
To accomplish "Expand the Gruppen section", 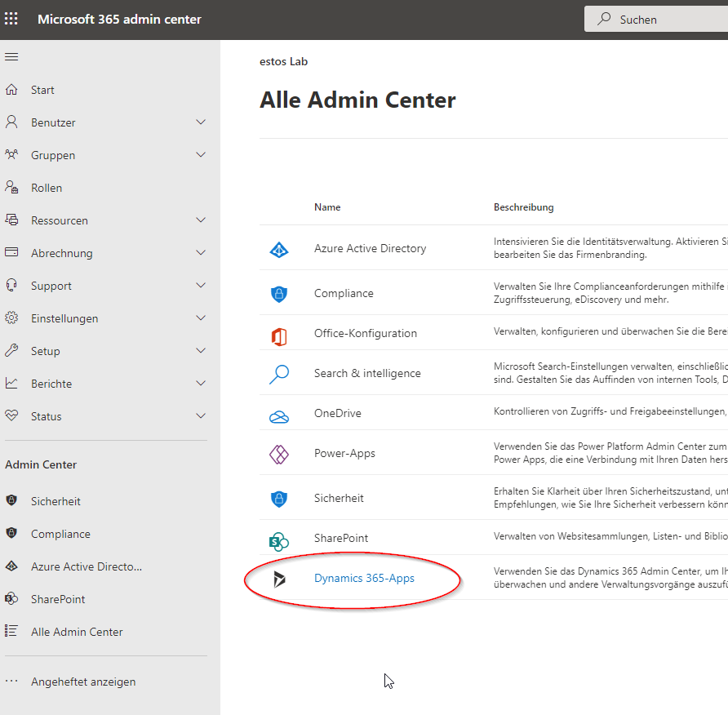I will (201, 155).
